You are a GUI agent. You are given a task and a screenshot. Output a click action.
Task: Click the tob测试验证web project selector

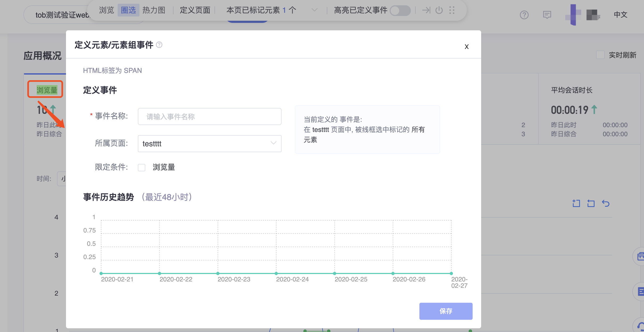click(63, 15)
